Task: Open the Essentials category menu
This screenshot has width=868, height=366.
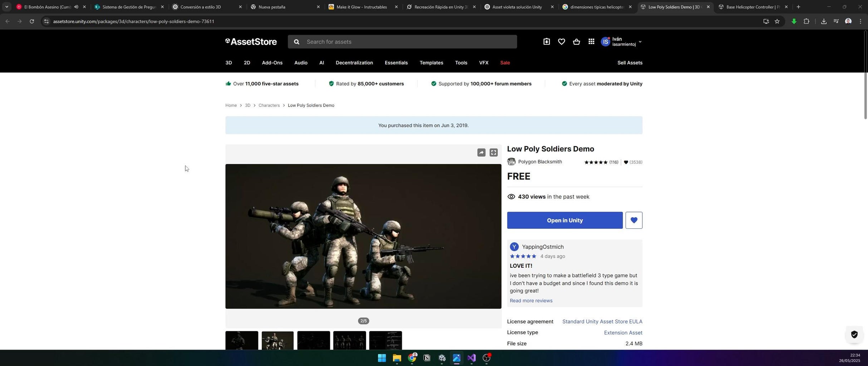Action: click(x=396, y=63)
